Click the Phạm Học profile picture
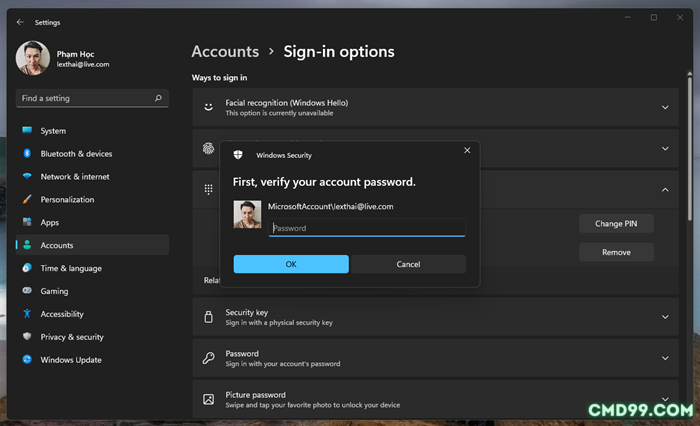This screenshot has width=700, height=426. point(33,58)
